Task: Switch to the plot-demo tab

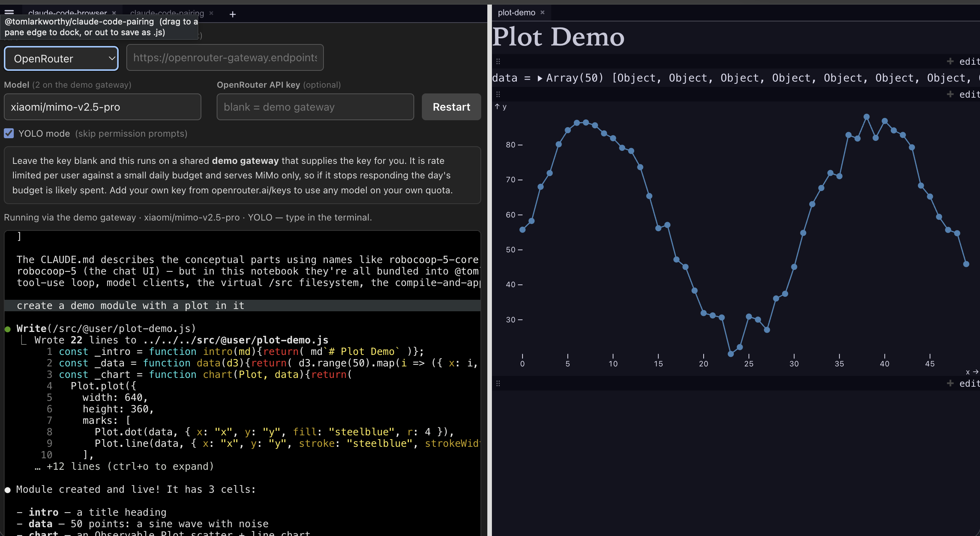Action: click(516, 13)
